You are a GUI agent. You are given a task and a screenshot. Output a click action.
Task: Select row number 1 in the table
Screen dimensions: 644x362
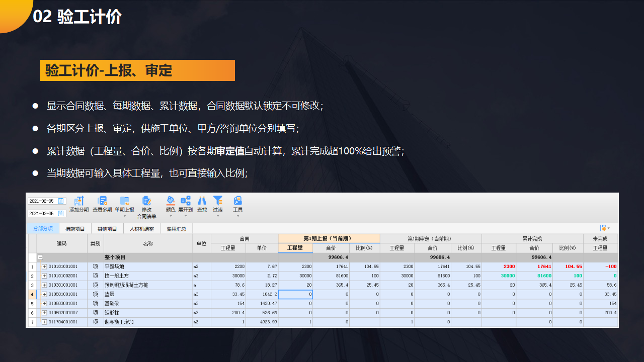(x=32, y=266)
